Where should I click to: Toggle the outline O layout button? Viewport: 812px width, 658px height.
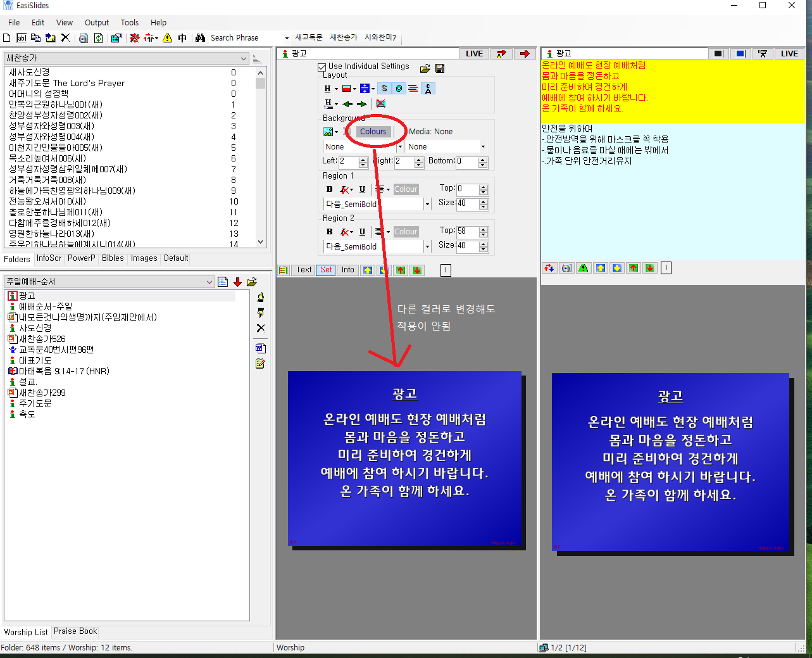point(399,89)
